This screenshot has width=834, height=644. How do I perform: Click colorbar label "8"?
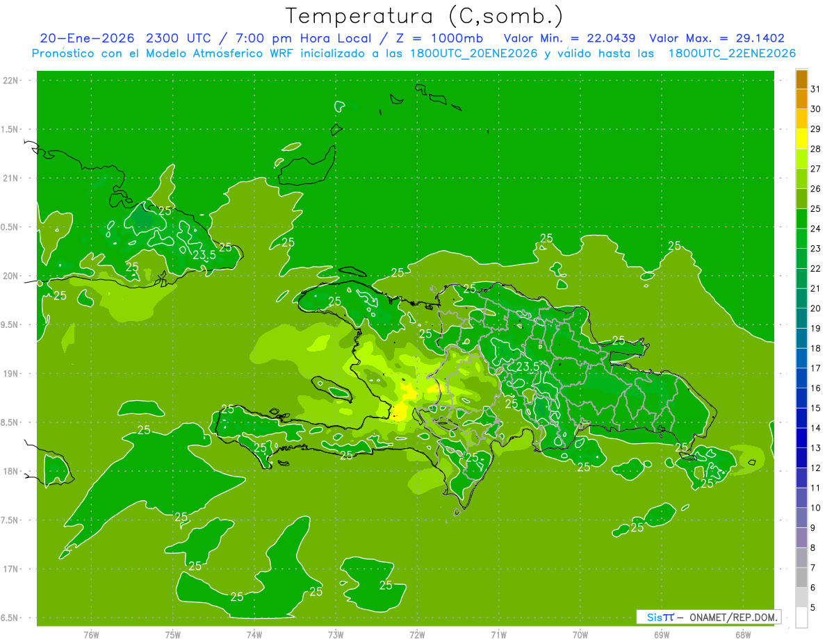point(813,547)
